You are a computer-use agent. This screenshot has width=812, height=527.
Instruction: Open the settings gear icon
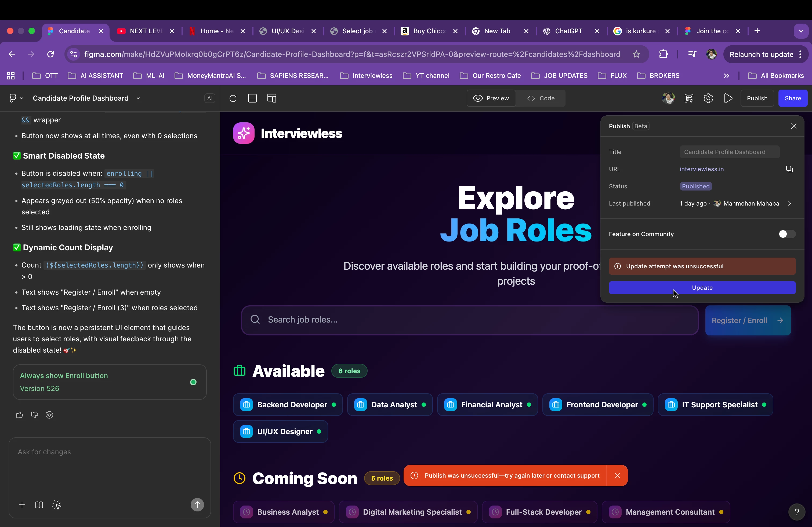pos(708,98)
